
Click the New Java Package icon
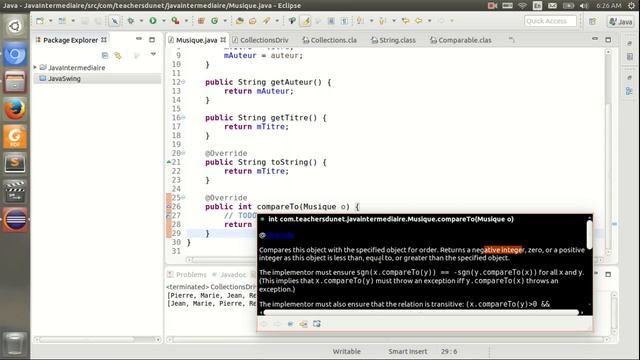click(x=201, y=21)
